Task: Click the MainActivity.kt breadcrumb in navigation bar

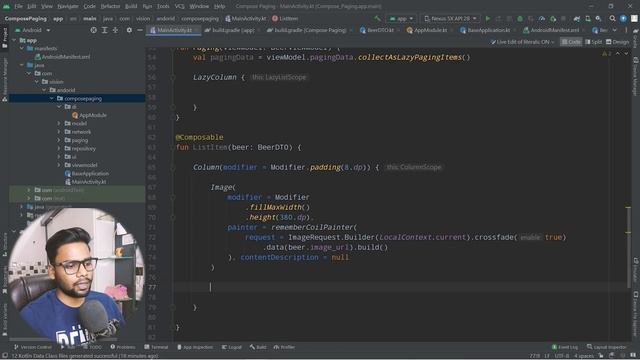Action: (x=245, y=18)
